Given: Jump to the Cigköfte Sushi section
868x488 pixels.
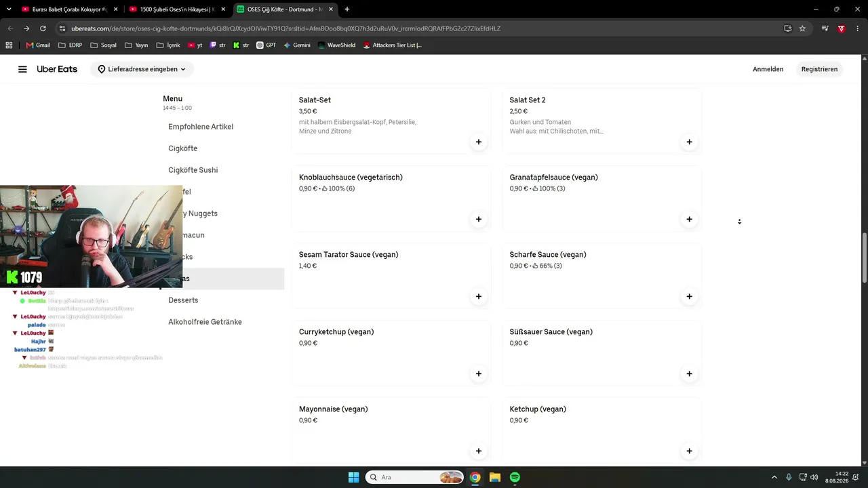Looking at the screenshot, I should (193, 170).
